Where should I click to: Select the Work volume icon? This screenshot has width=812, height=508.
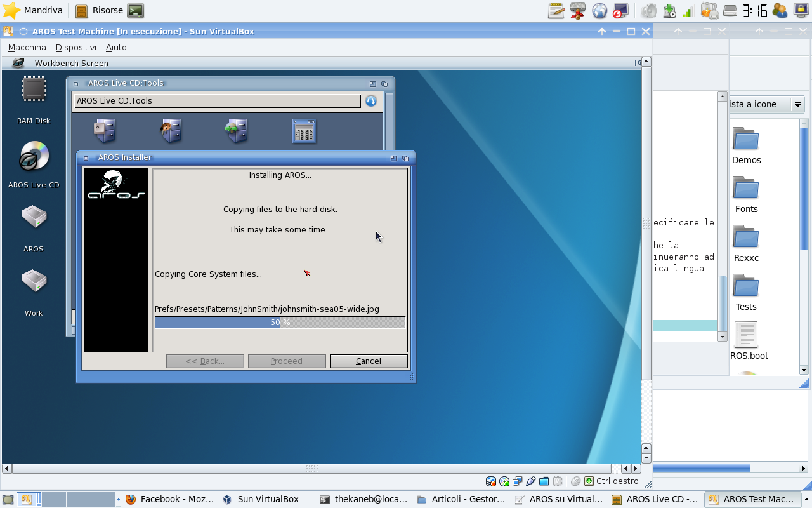pos(34,281)
